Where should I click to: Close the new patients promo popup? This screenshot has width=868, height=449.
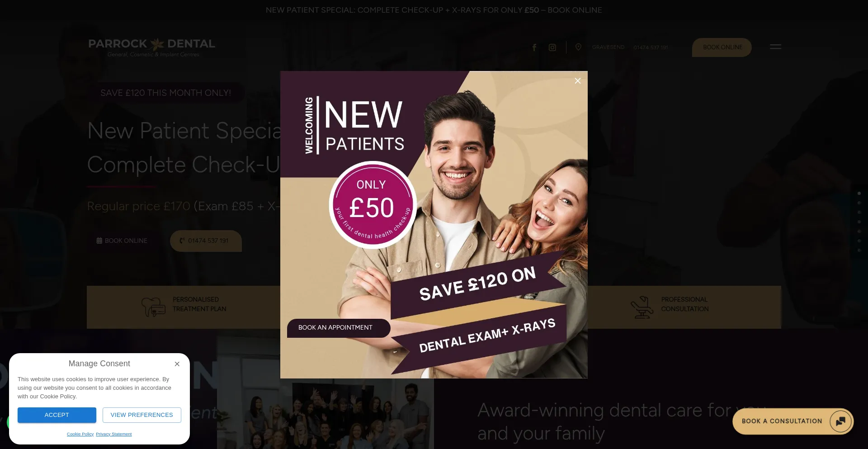tap(577, 81)
